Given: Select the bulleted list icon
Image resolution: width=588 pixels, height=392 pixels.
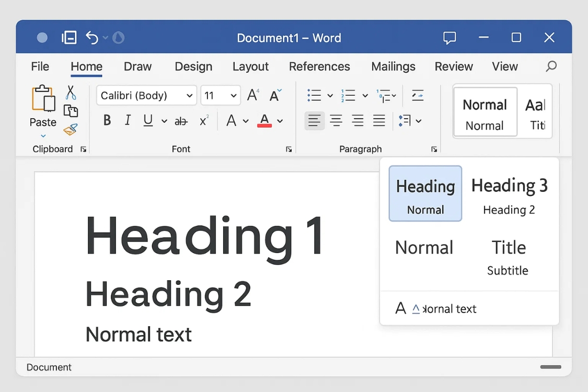Looking at the screenshot, I should (315, 95).
